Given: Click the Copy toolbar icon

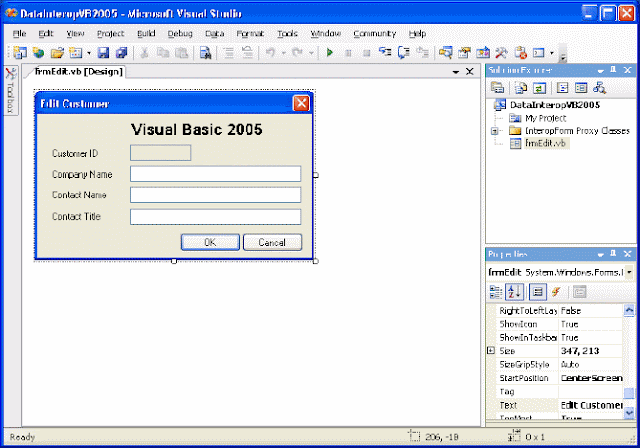Looking at the screenshot, I should click(x=163, y=53).
